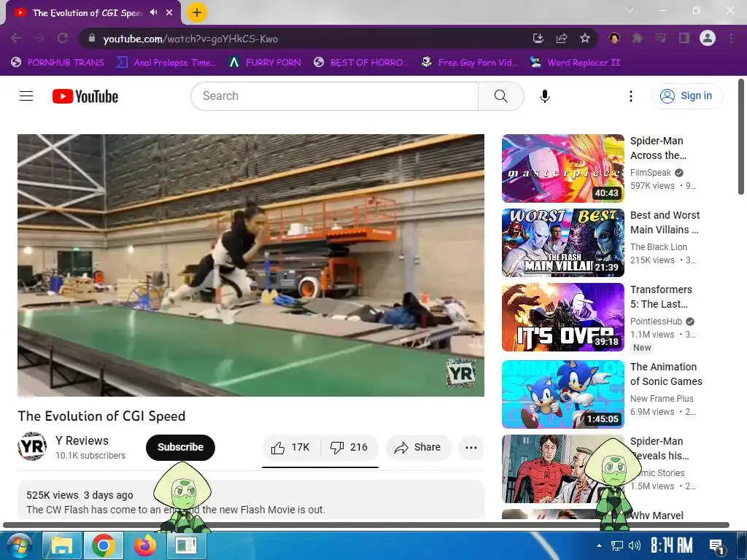Open Transformers 5: The Last... title
Image resolution: width=747 pixels, height=560 pixels.
tap(661, 297)
